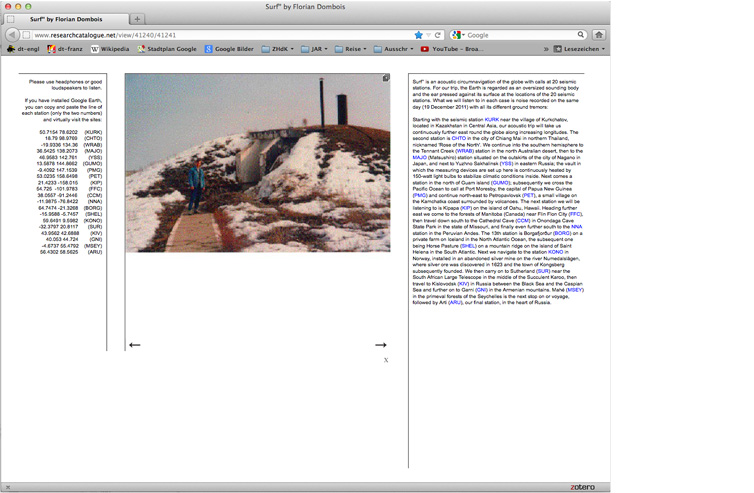Viewport: 754px width, 493px height.
Task: Open the address history dropdown arrow
Action: [428, 35]
